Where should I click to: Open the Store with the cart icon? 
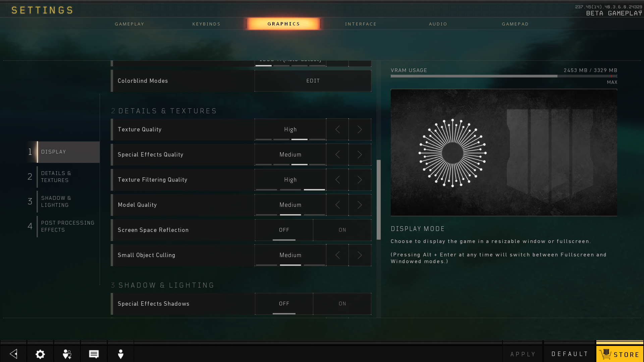pyautogui.click(x=620, y=354)
